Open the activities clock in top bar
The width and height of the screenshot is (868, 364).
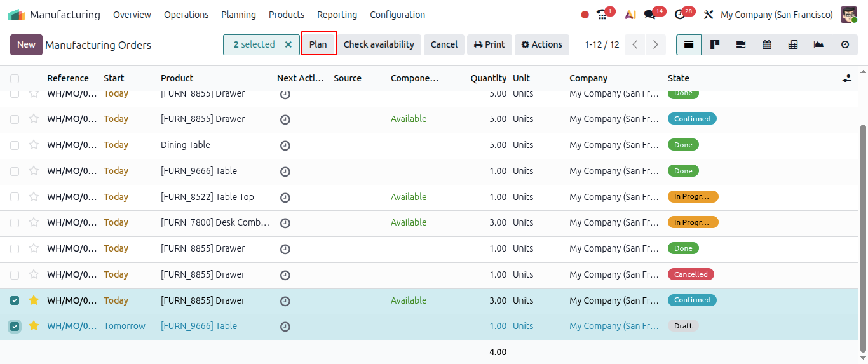[681, 15]
